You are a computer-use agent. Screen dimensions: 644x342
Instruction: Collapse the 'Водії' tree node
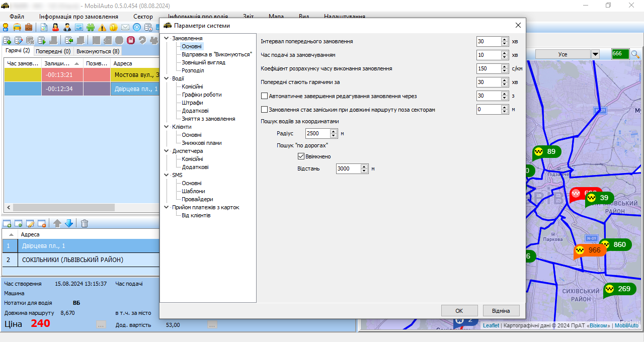click(167, 78)
